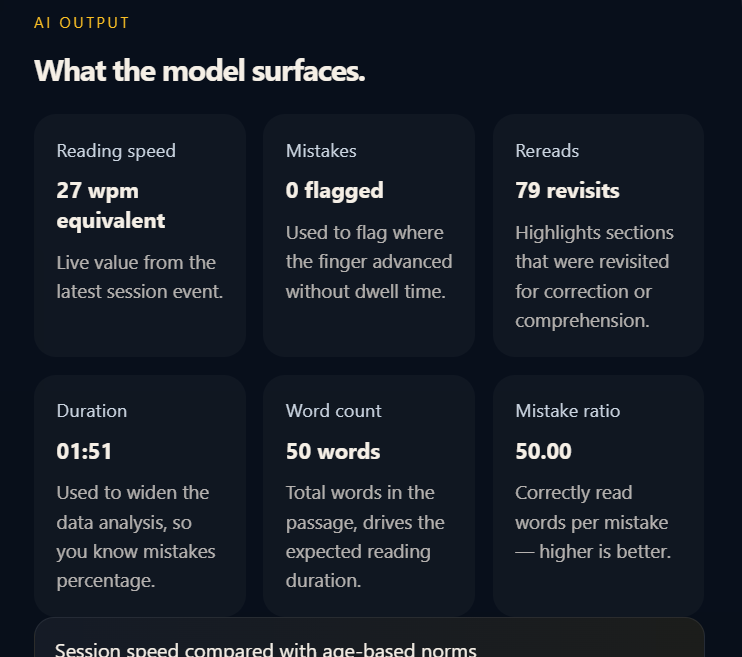Click Highlights sections that were revisited description
The image size is (742, 657).
(x=594, y=276)
